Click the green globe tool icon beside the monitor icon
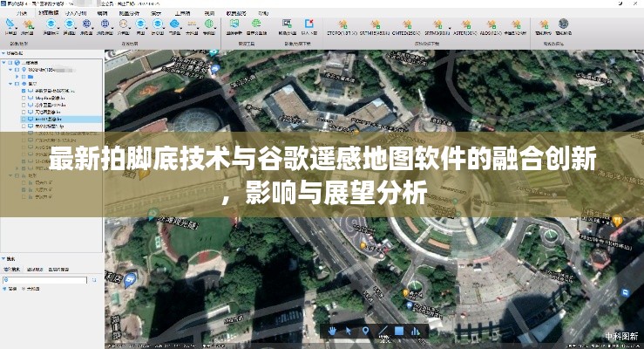This screenshot has width=644, height=349. (256, 24)
